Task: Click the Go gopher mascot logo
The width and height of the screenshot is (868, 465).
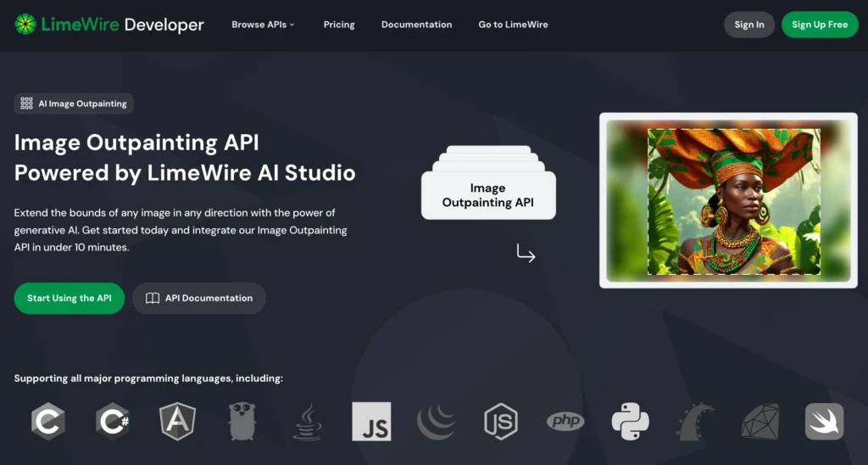Action: tap(242, 421)
